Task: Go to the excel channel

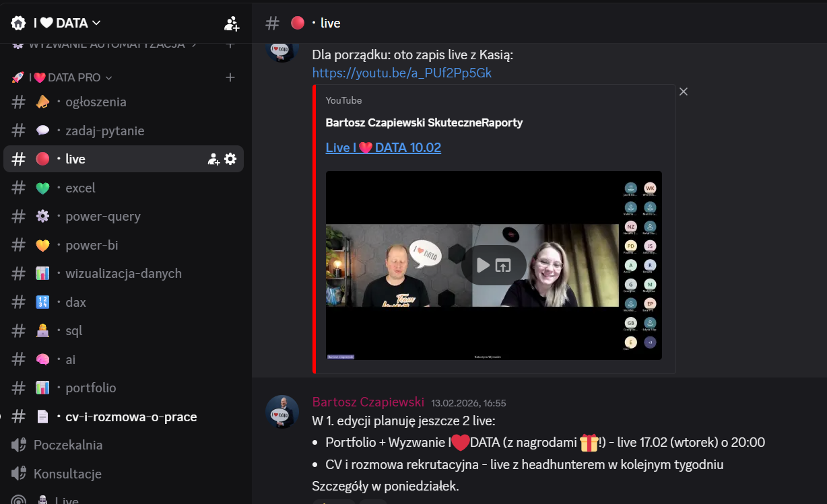Action: pyautogui.click(x=80, y=188)
